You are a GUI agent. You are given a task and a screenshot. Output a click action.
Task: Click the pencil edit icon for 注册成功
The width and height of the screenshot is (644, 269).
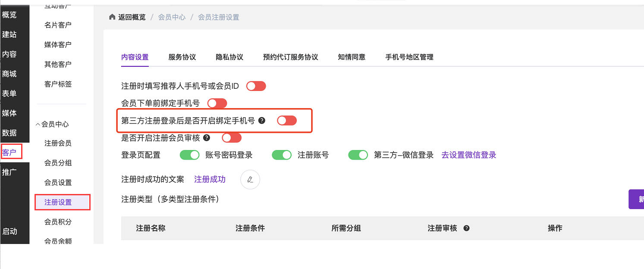pos(250,179)
